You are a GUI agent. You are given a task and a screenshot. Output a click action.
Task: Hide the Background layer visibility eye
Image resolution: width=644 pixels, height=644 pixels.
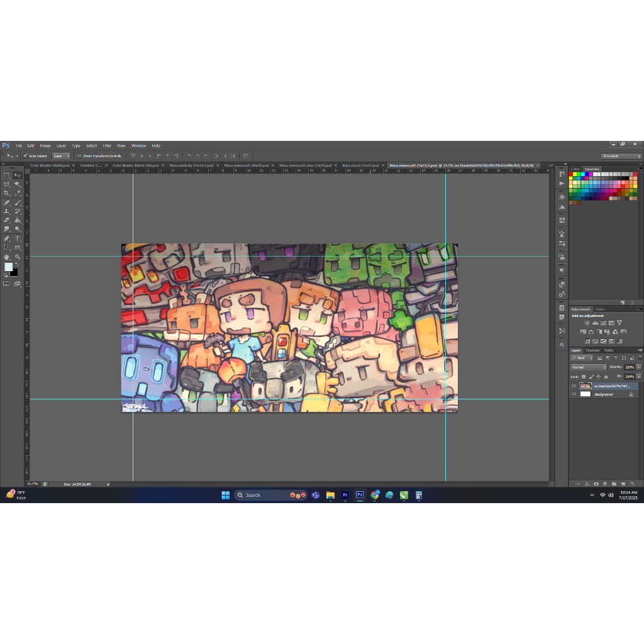tap(574, 394)
